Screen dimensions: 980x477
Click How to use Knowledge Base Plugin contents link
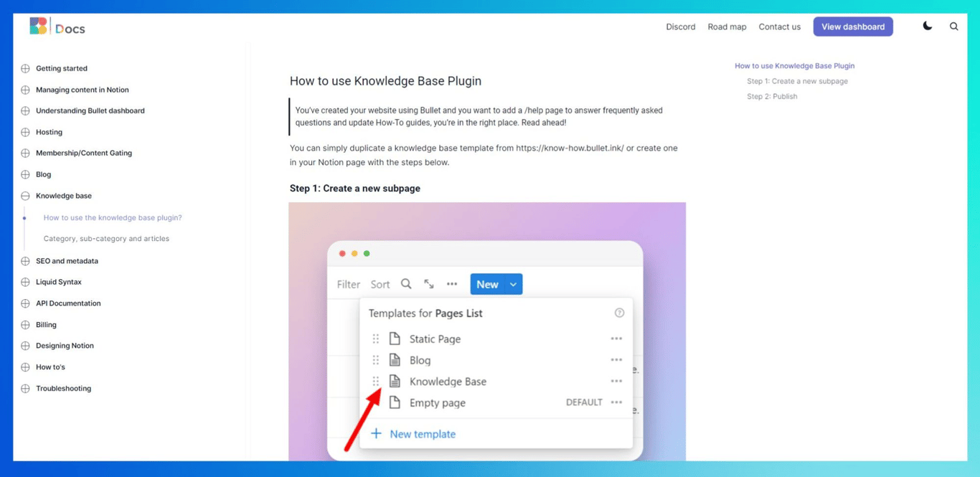pos(794,66)
